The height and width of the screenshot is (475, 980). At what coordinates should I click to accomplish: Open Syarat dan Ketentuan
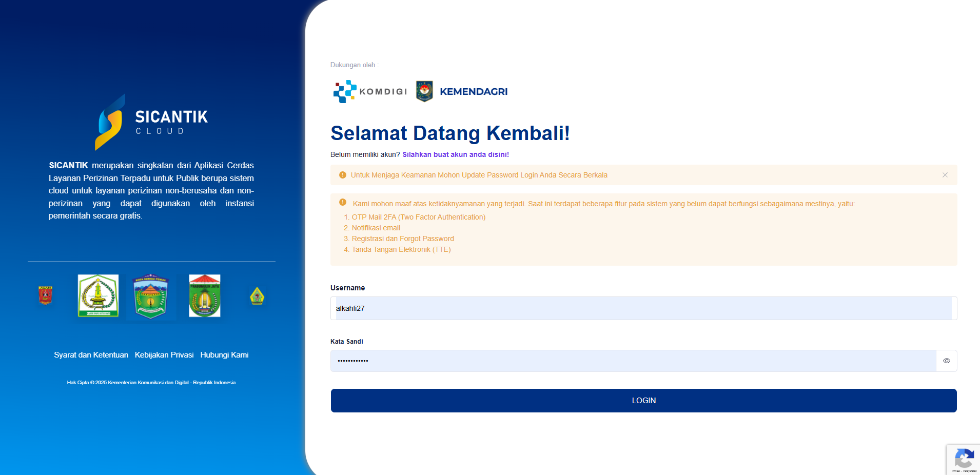[91, 355]
